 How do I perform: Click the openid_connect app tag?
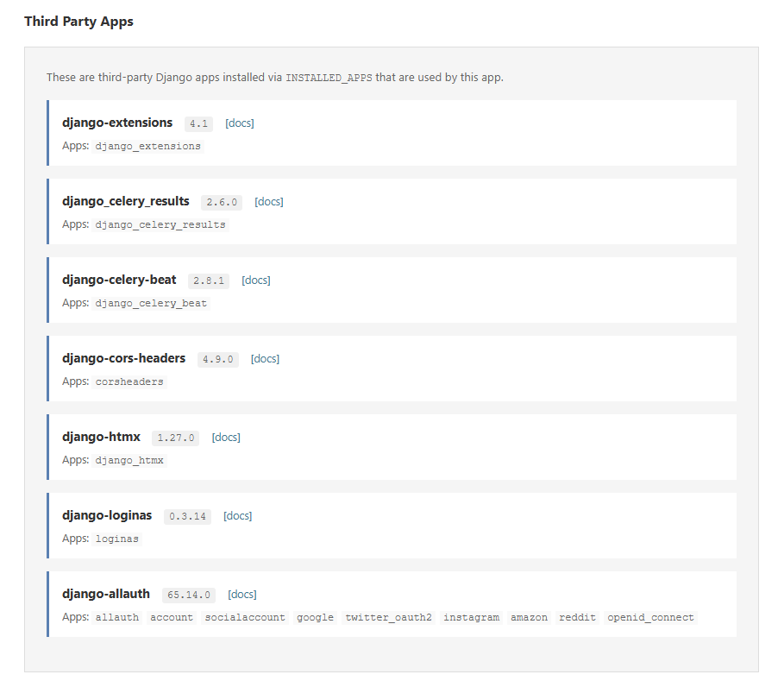click(x=650, y=617)
